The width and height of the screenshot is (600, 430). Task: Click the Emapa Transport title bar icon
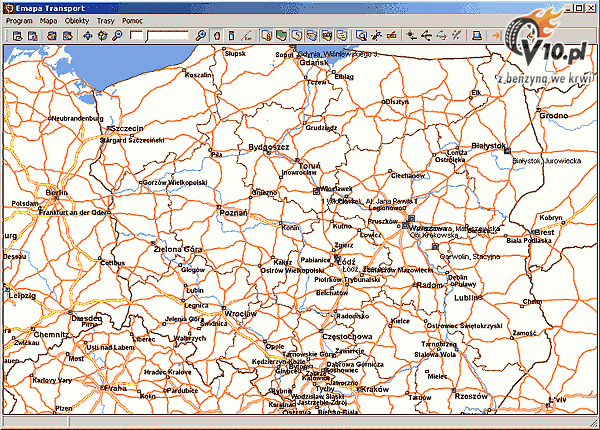click(x=8, y=6)
